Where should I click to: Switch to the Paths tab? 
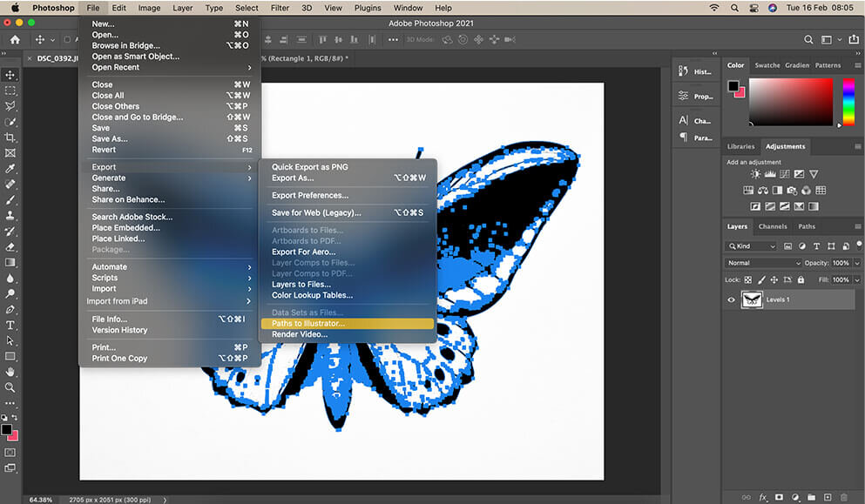point(806,226)
